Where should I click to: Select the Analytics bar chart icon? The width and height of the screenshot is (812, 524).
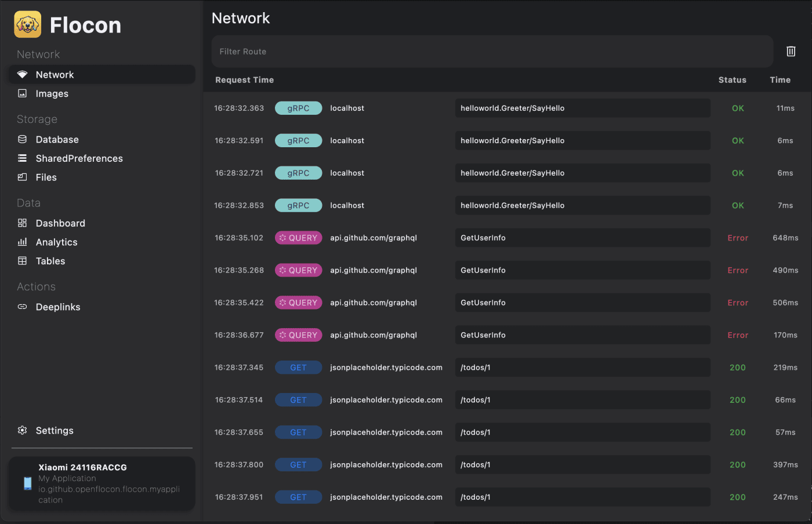(23, 242)
